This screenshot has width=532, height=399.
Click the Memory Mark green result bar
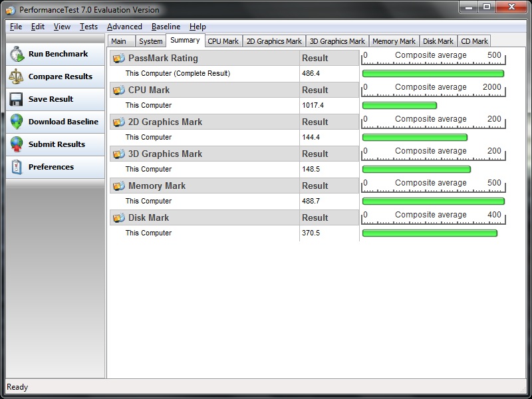(434, 201)
